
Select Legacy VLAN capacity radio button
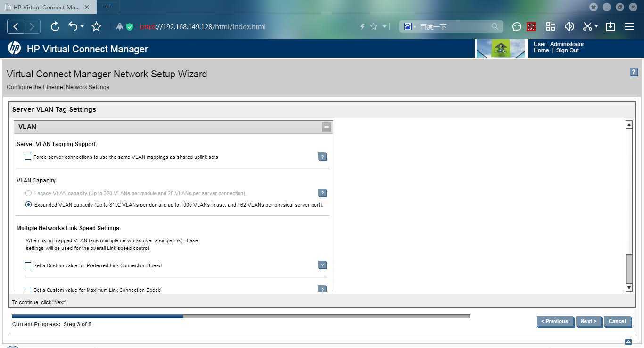[x=28, y=193]
